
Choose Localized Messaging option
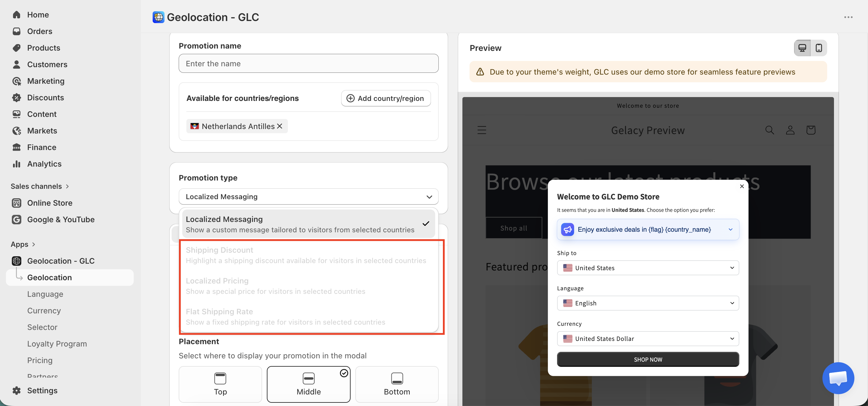click(308, 224)
